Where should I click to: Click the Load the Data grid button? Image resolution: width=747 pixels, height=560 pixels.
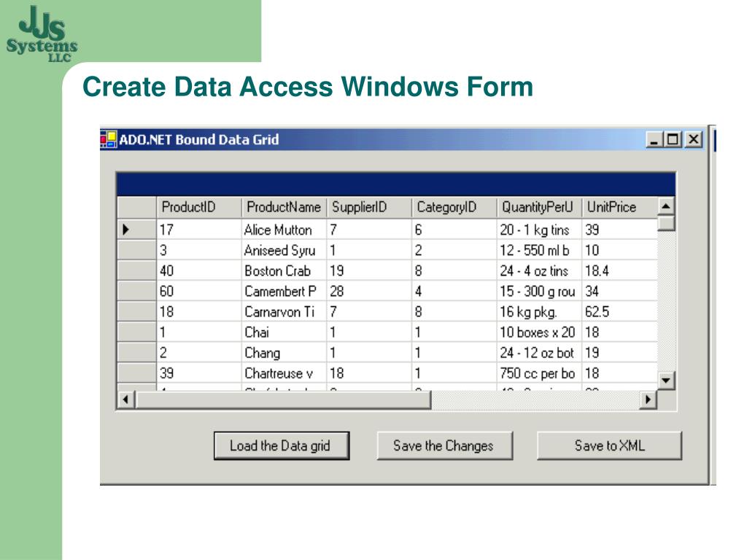click(281, 446)
